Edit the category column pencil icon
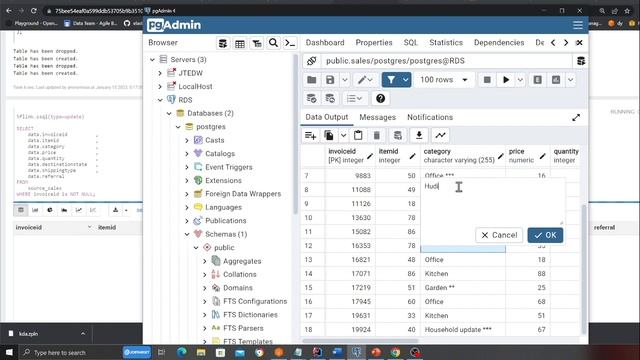Screen dimensions: 640x360 coord(500,156)
